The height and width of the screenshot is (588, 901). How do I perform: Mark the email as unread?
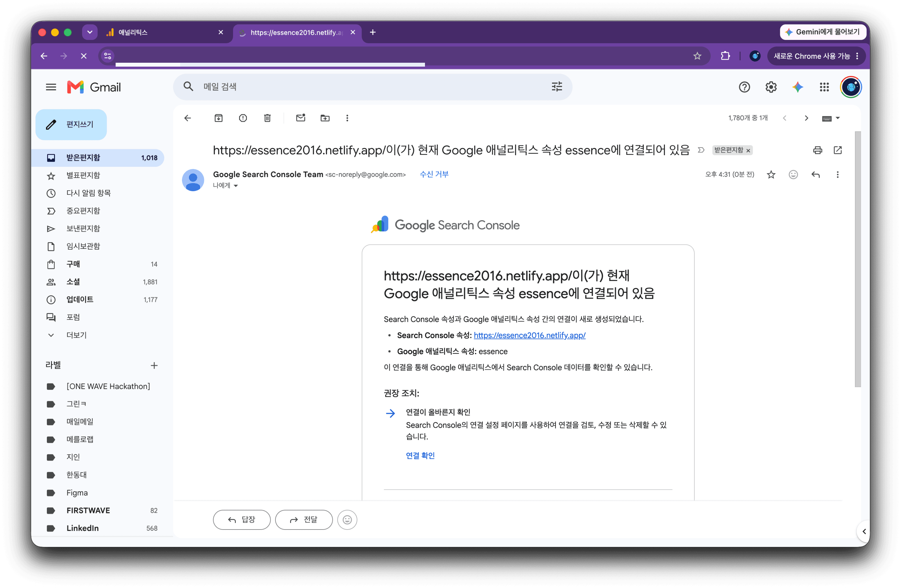click(301, 118)
